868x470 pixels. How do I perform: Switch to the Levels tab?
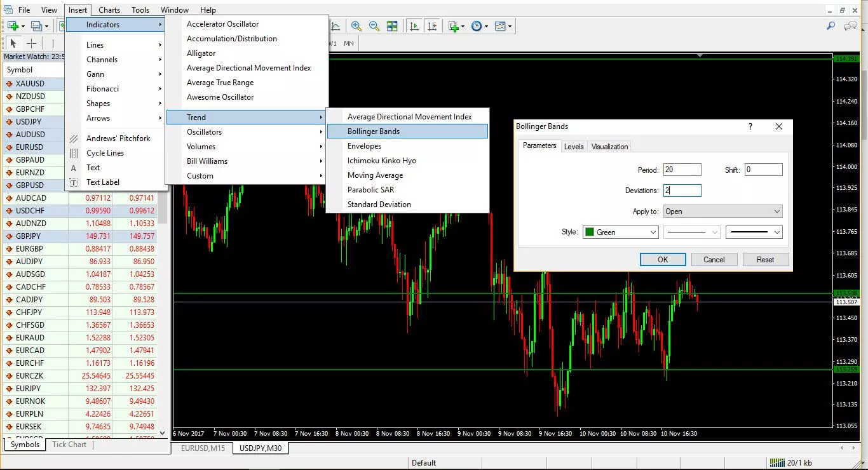click(574, 147)
